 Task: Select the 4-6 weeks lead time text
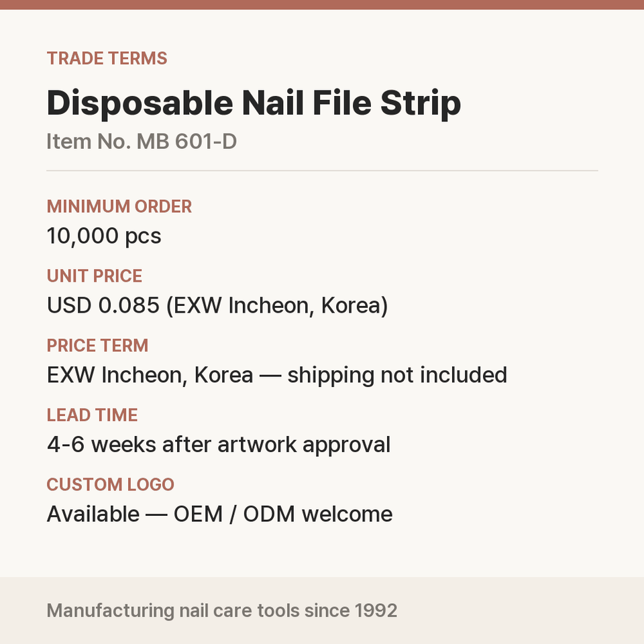coord(219,445)
